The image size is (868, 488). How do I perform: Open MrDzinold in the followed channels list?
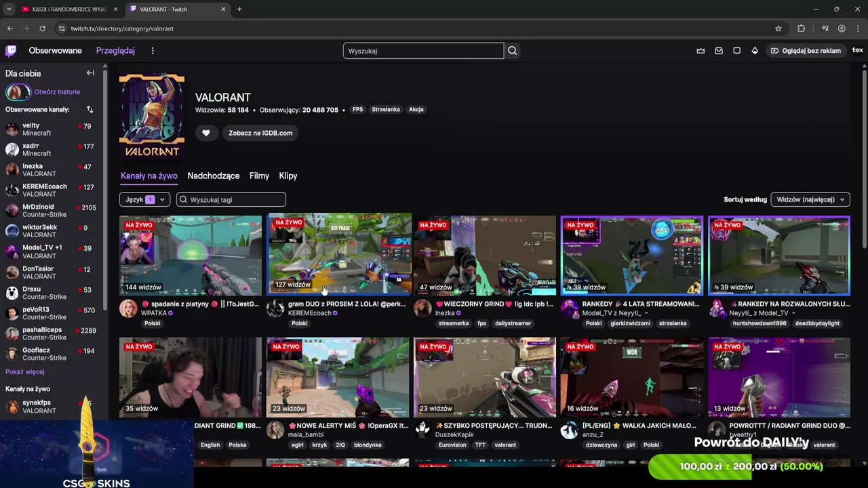[x=51, y=211]
